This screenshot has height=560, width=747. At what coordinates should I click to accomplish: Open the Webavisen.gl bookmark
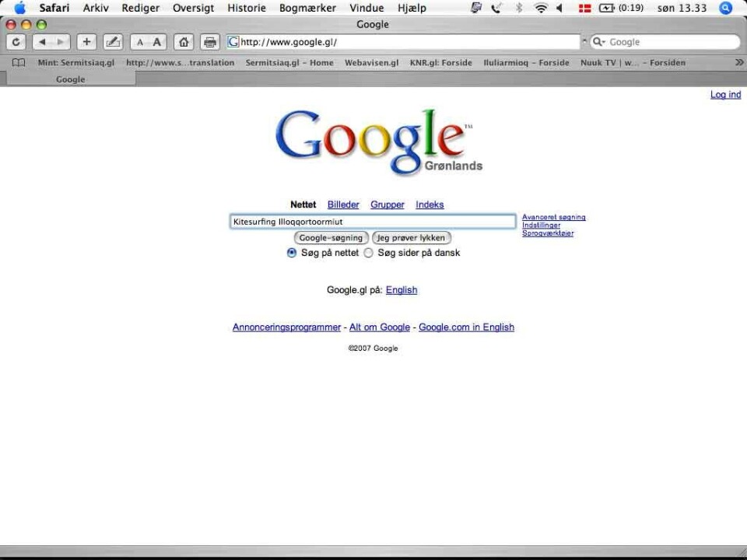tap(372, 62)
